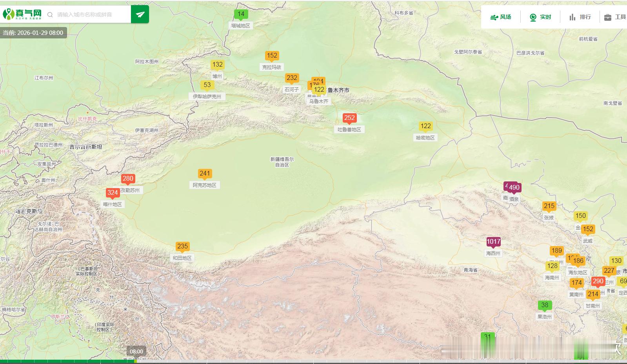The width and height of the screenshot is (627, 364).
Task: Click the 真气网 logo
Action: 22,14
